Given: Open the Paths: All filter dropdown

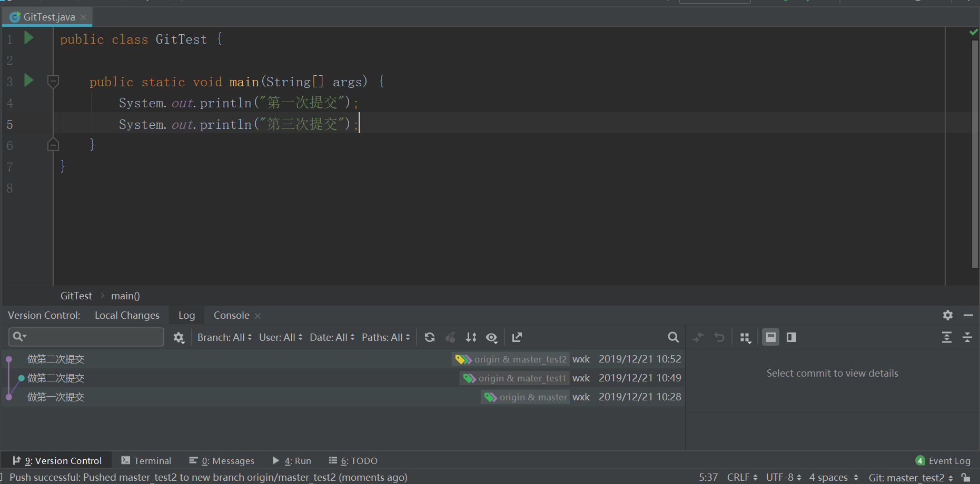Looking at the screenshot, I should [386, 337].
